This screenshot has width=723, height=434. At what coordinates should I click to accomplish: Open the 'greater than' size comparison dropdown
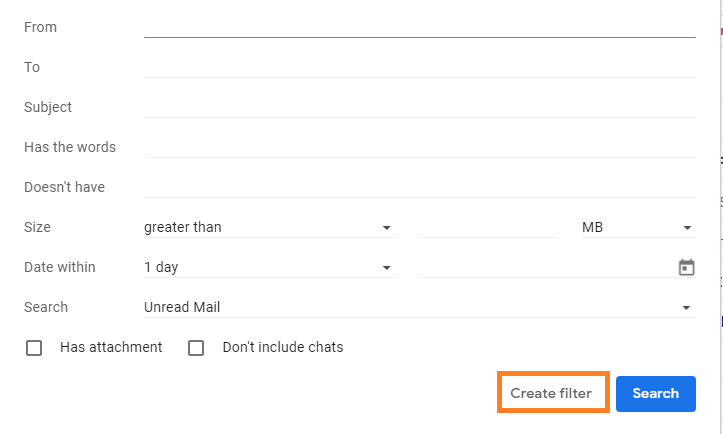(x=270, y=227)
